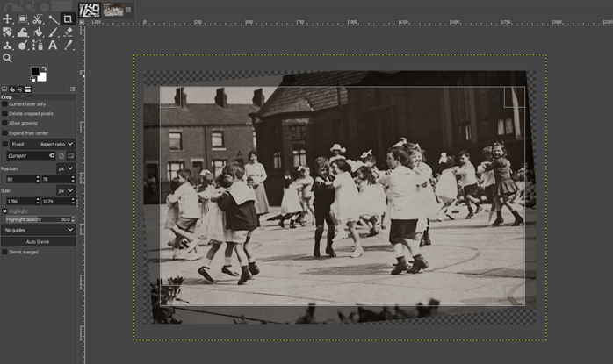The width and height of the screenshot is (613, 364).
Task: Switch to the black-and-white pattern image tab
Action: 90,10
